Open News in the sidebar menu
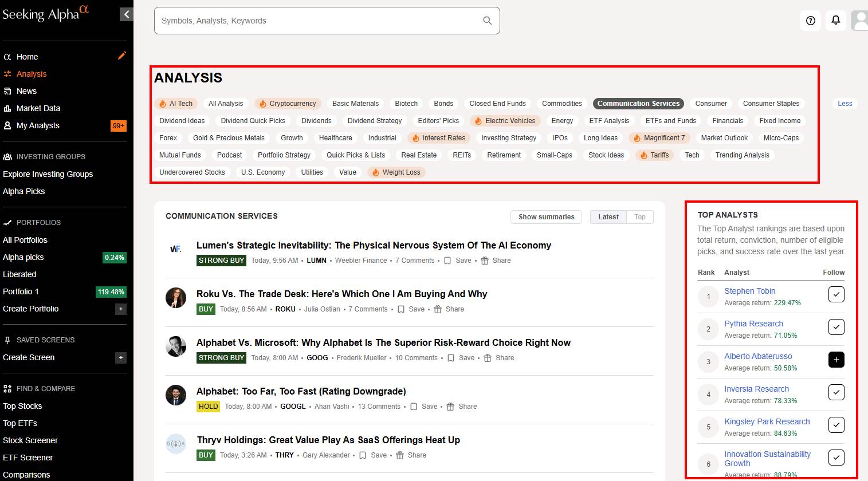The width and height of the screenshot is (868, 481). [x=26, y=91]
